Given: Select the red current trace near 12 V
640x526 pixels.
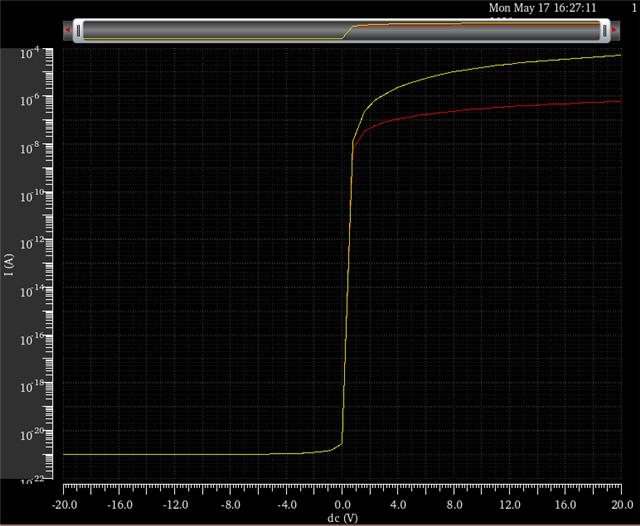Looking at the screenshot, I should pos(510,106).
